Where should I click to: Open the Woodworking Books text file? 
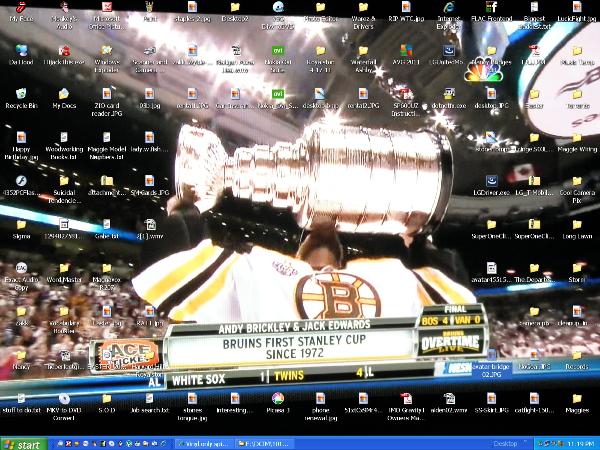point(64,137)
